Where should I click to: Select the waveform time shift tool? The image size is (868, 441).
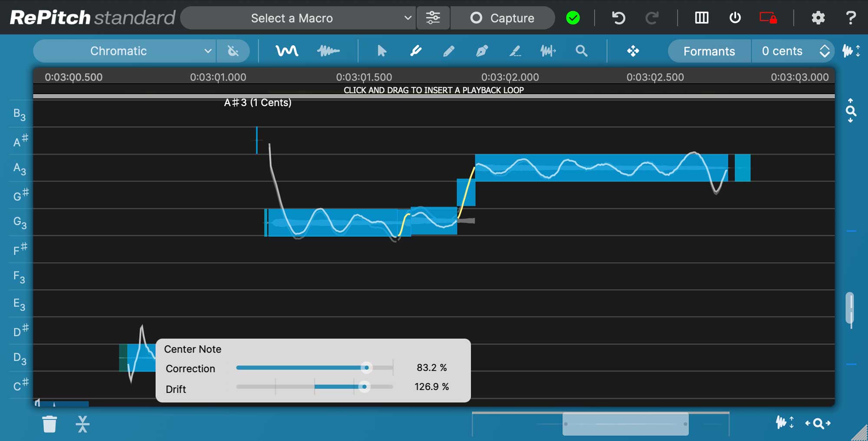point(548,51)
